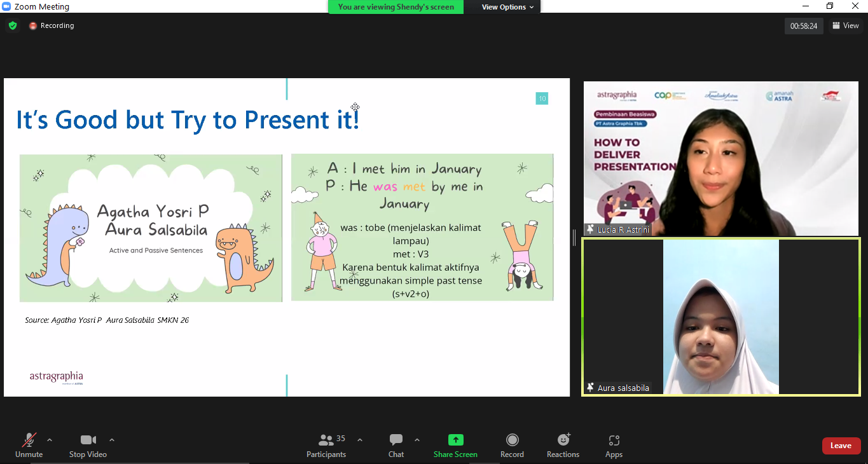Expand the Participants options chevron
868x464 pixels.
coord(360,440)
